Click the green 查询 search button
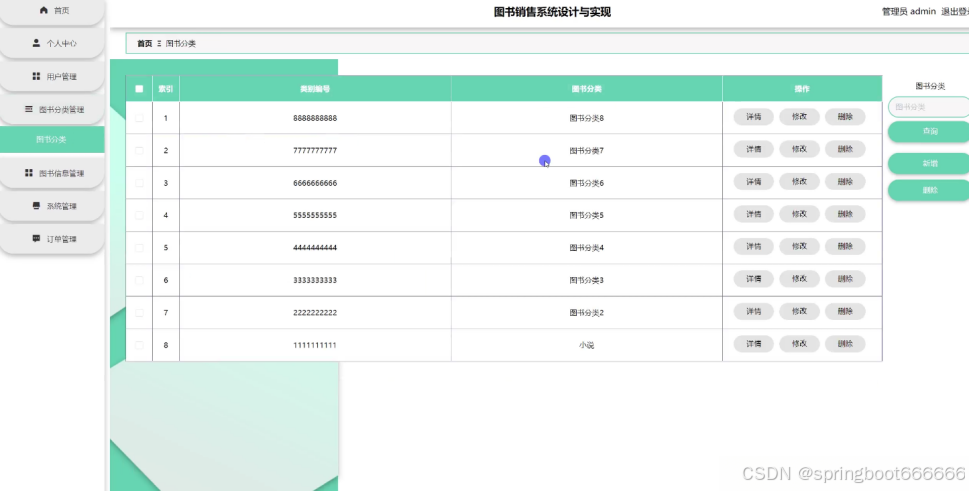Screen dimensions: 969x491 929,132
